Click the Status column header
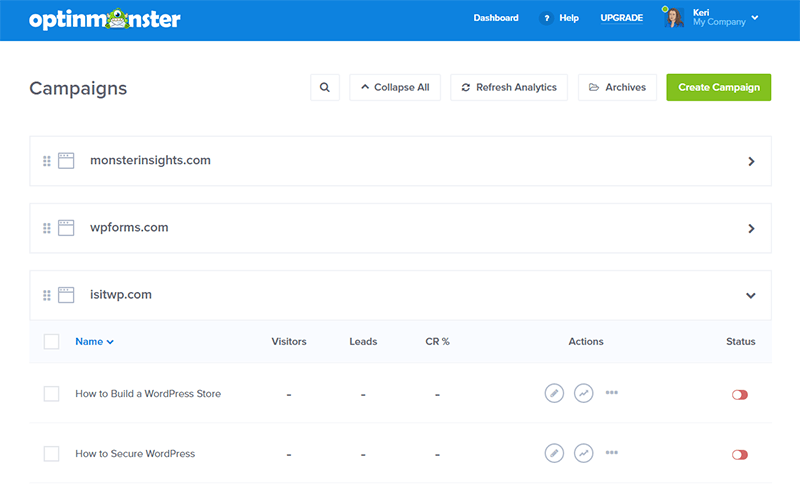 740,341
